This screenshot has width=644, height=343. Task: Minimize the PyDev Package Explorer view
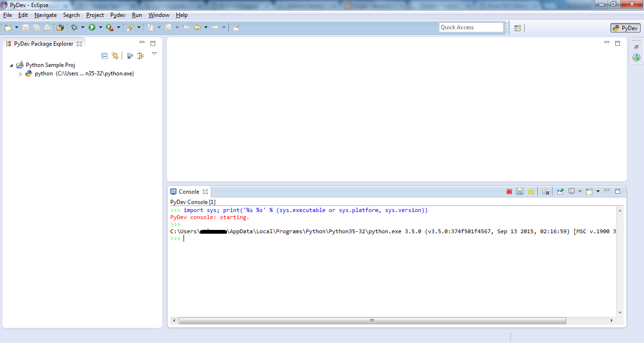click(x=142, y=43)
